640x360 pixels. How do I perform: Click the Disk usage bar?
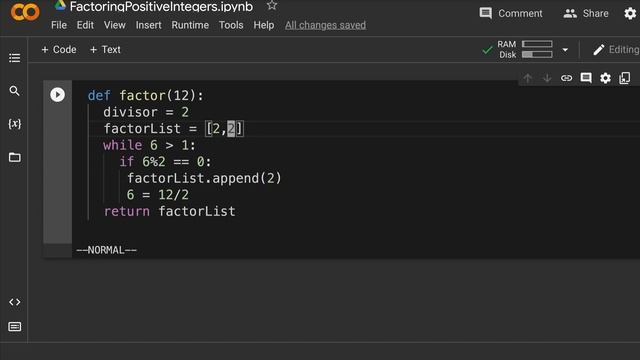point(537,54)
